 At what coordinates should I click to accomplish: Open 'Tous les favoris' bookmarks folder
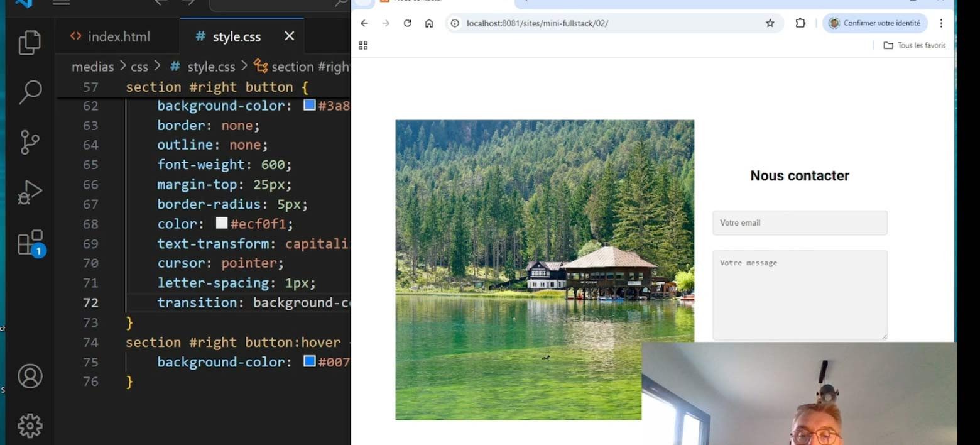pyautogui.click(x=914, y=45)
